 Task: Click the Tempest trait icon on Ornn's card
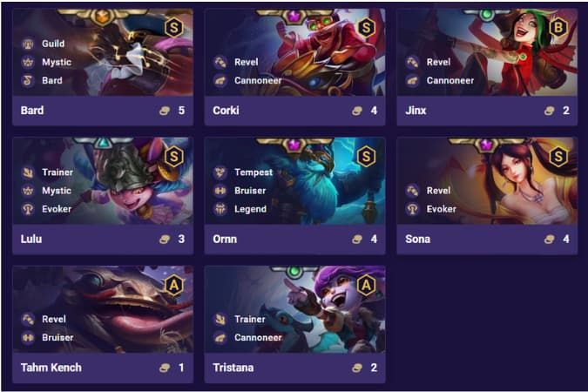click(x=220, y=172)
